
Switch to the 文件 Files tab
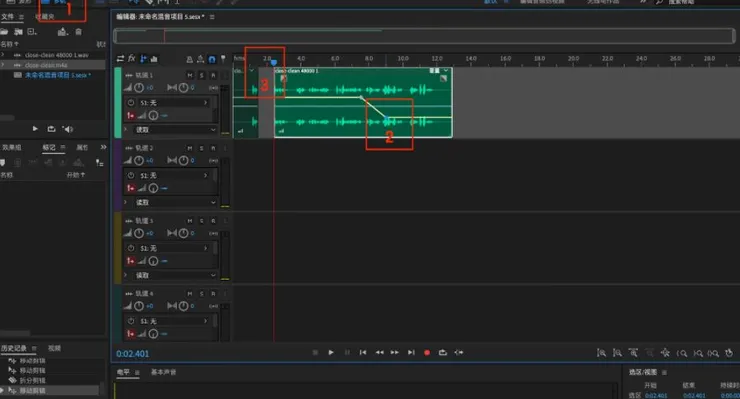[8, 17]
